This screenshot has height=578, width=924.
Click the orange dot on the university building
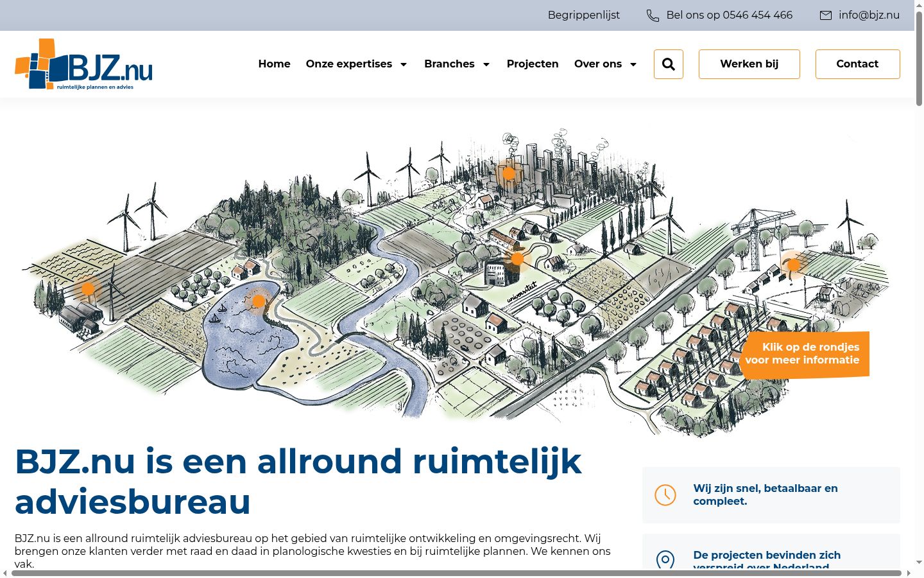pos(518,259)
